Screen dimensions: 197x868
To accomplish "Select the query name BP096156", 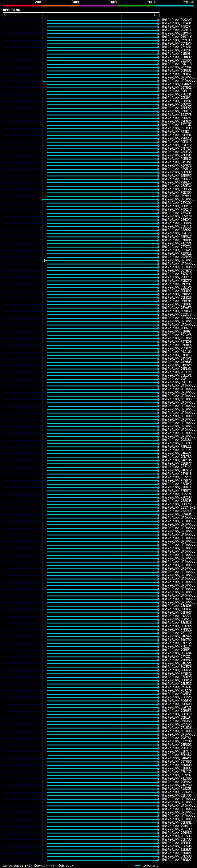I will tap(11, 10).
